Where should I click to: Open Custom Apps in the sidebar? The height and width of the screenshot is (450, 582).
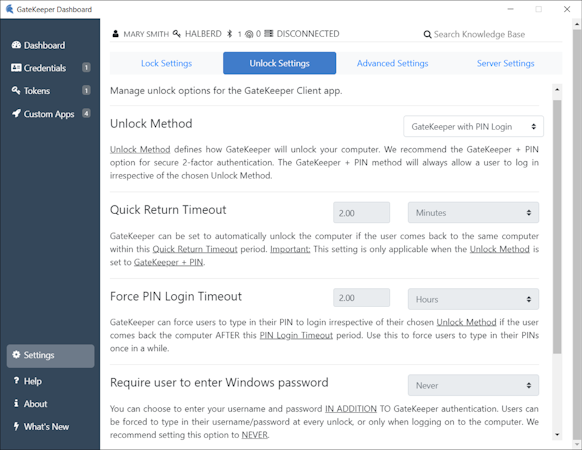coord(50,114)
